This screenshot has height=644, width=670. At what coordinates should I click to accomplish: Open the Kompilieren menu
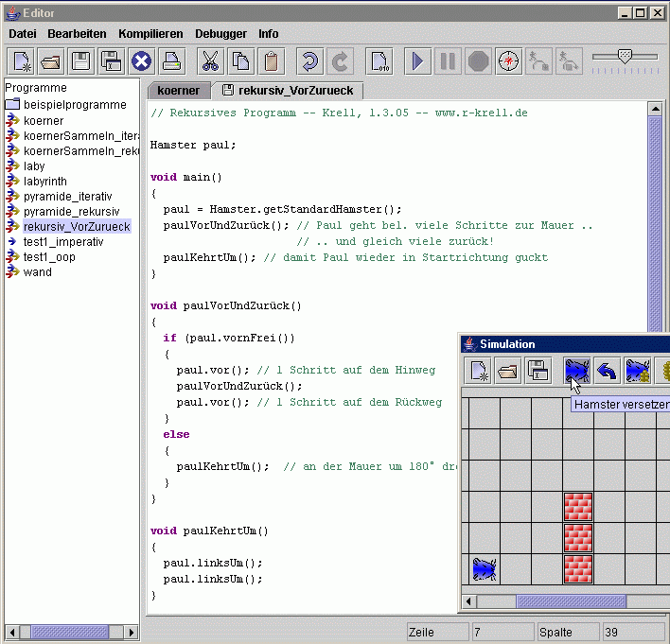(150, 33)
